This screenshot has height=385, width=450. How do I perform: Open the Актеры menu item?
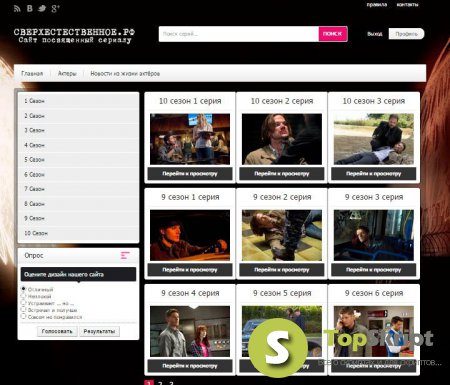67,74
